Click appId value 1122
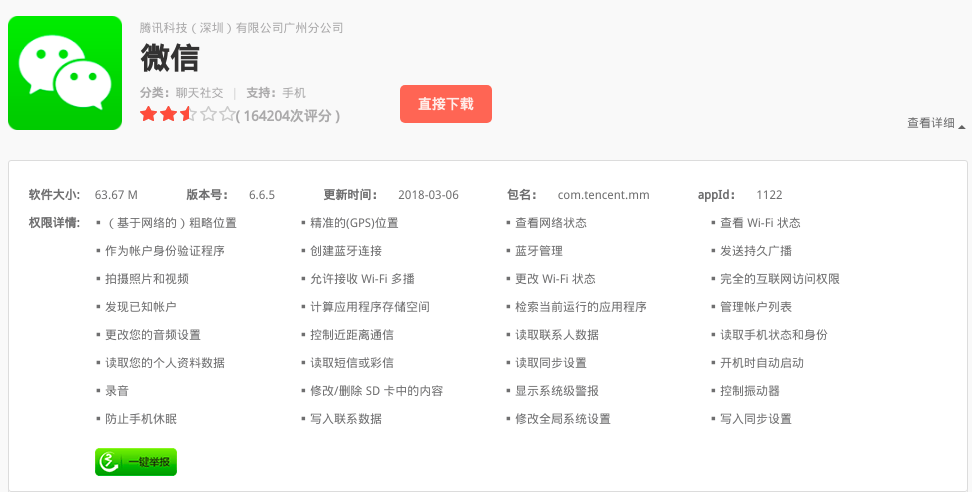972x492 pixels. coord(769,195)
